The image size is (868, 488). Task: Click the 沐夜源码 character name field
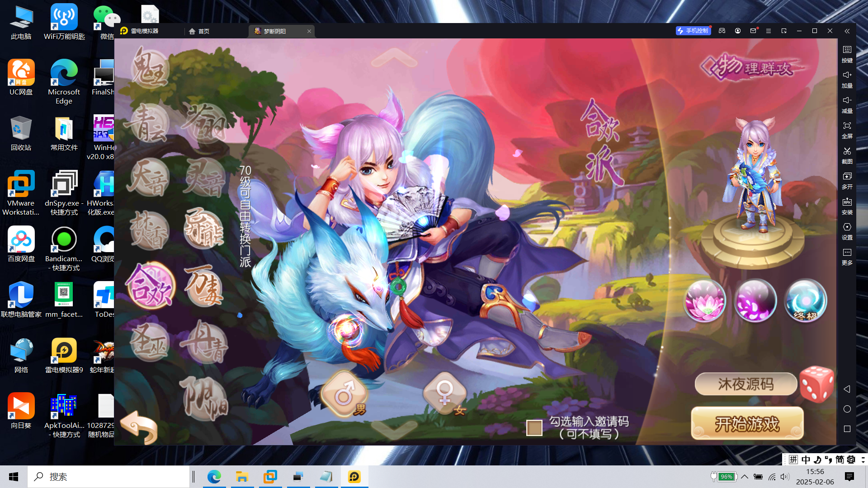pyautogui.click(x=745, y=384)
